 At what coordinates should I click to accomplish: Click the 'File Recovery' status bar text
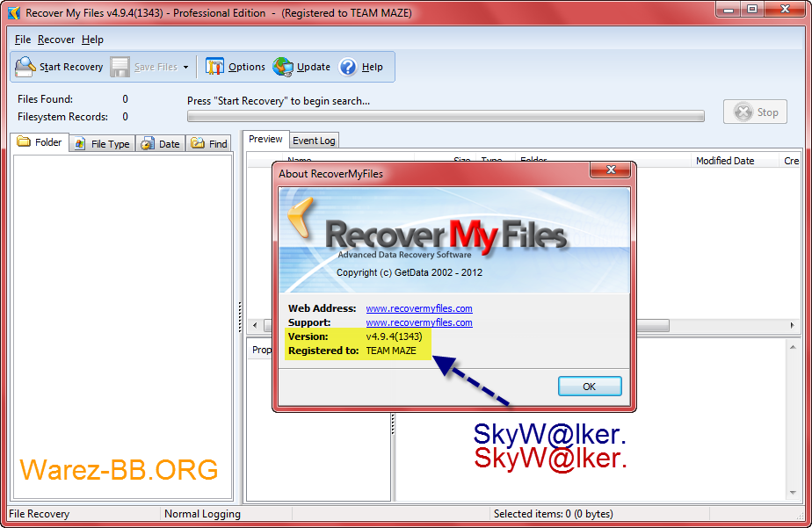pos(40,514)
